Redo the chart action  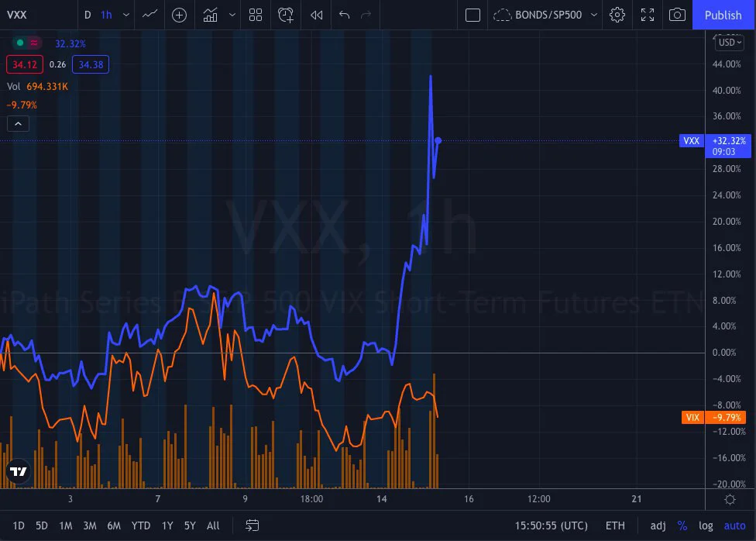pos(366,15)
